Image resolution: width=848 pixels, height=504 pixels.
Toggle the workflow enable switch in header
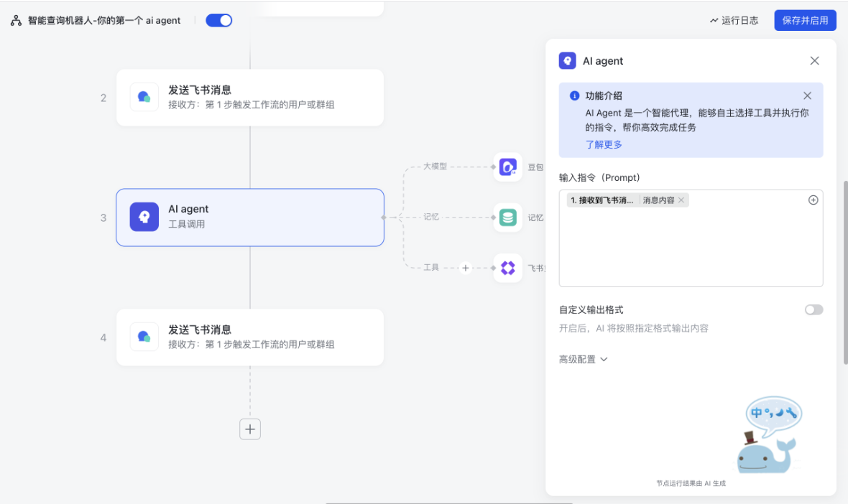click(x=218, y=20)
